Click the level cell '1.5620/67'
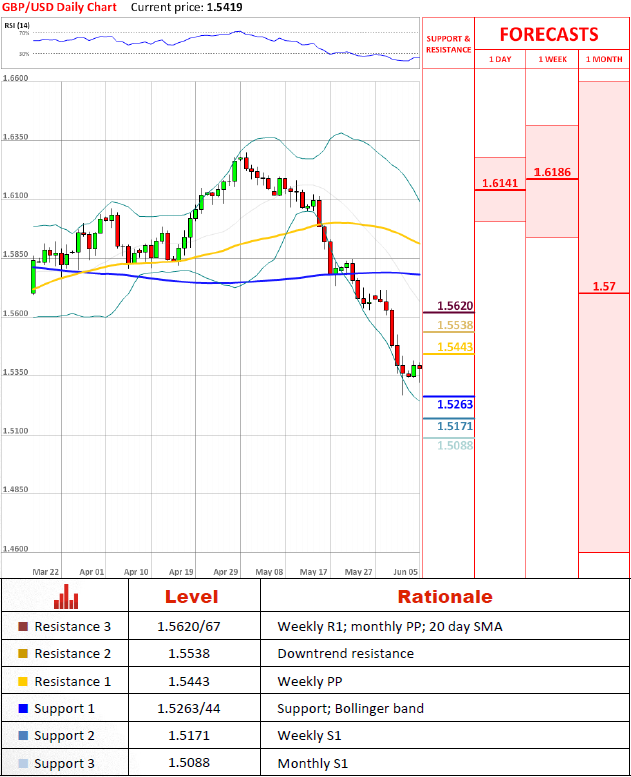The height and width of the screenshot is (777, 631). click(188, 627)
